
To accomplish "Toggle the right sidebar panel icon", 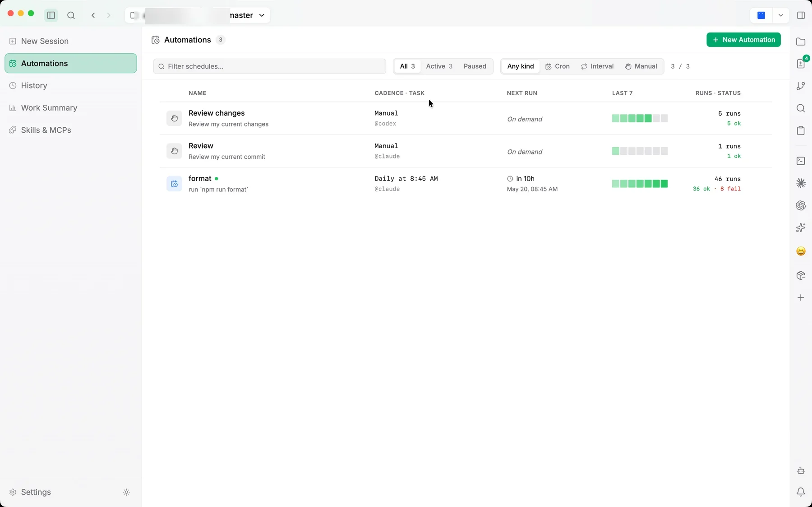I will point(801,15).
